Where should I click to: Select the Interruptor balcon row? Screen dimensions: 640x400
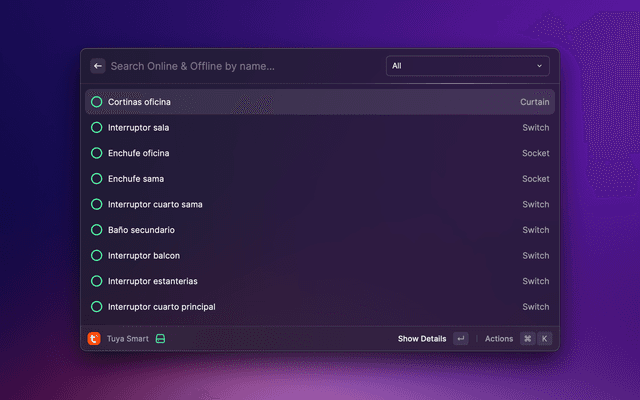point(320,256)
